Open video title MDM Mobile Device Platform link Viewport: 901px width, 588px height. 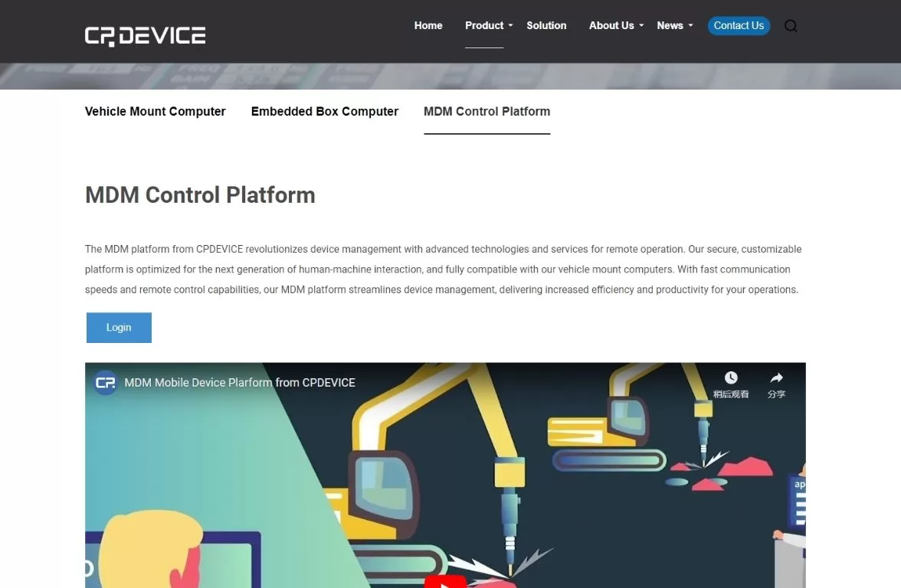tap(240, 383)
